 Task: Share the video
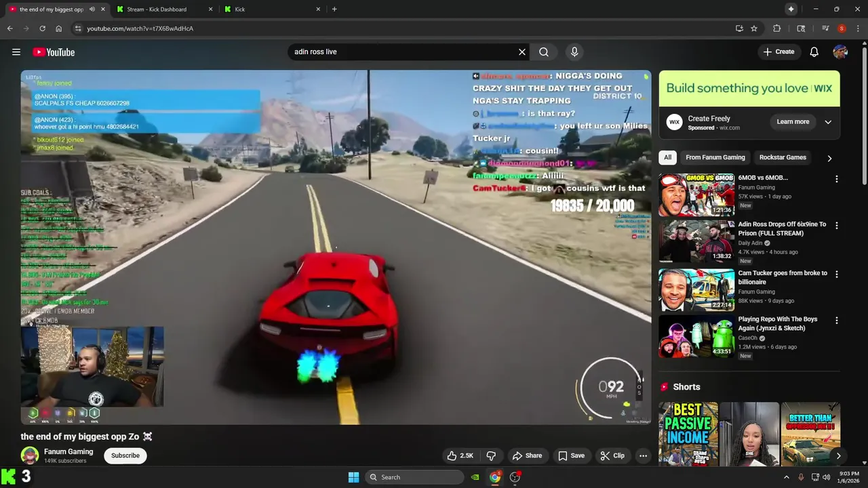527,455
